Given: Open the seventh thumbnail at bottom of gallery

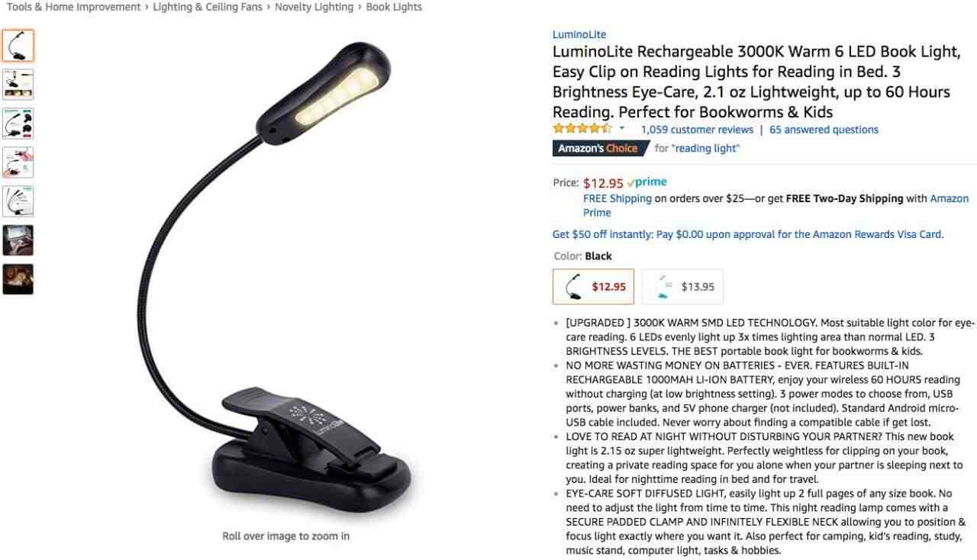Looking at the screenshot, I should point(18,279).
